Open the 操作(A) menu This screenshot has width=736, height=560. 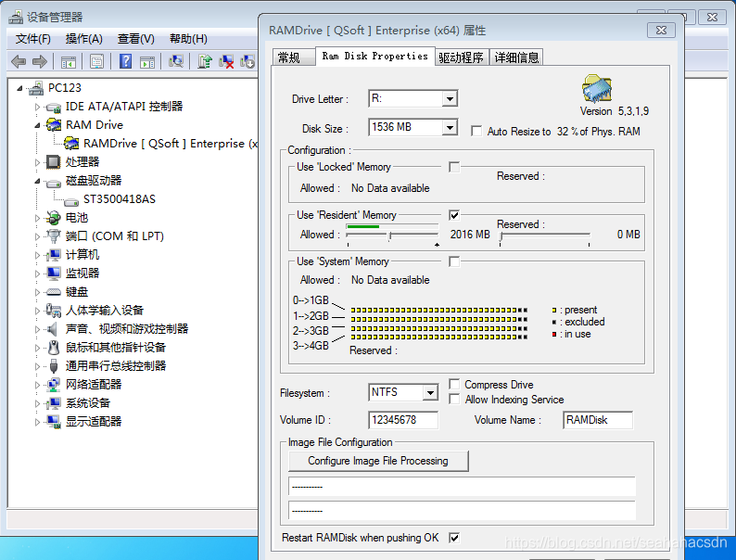coord(84,39)
